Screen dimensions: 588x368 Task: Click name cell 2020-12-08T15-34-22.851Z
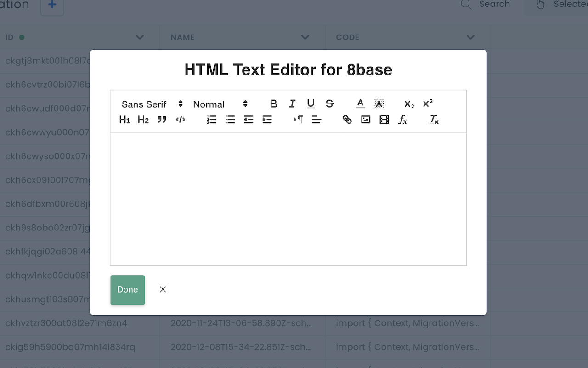click(x=241, y=347)
